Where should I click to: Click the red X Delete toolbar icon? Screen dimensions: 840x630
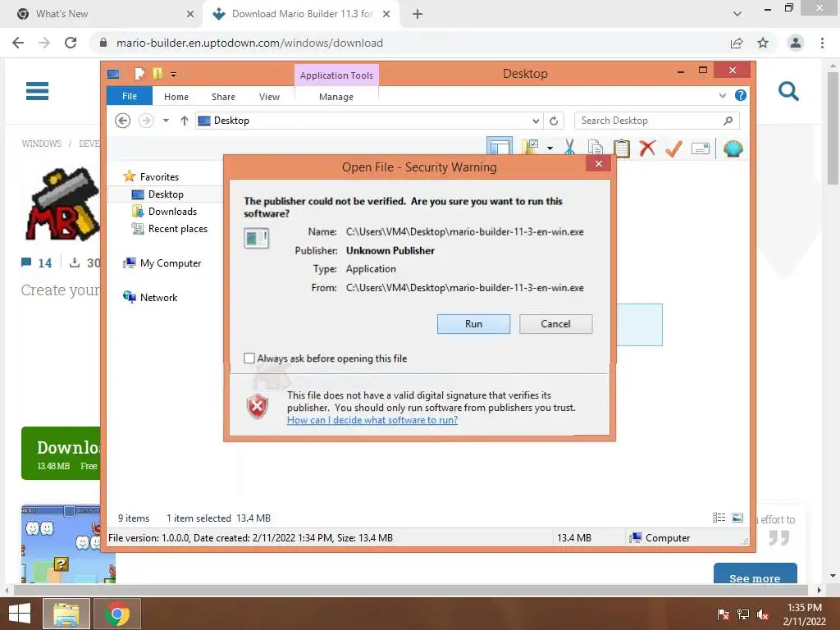tap(647, 148)
